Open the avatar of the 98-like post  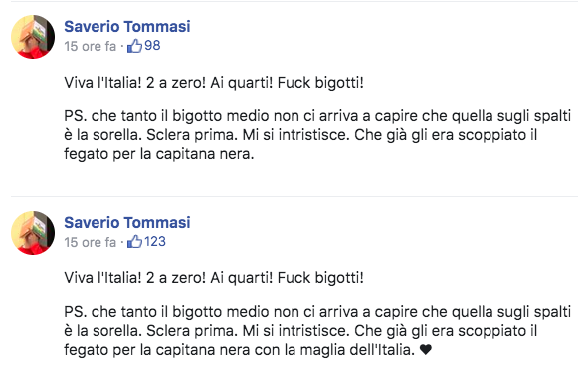click(33, 37)
